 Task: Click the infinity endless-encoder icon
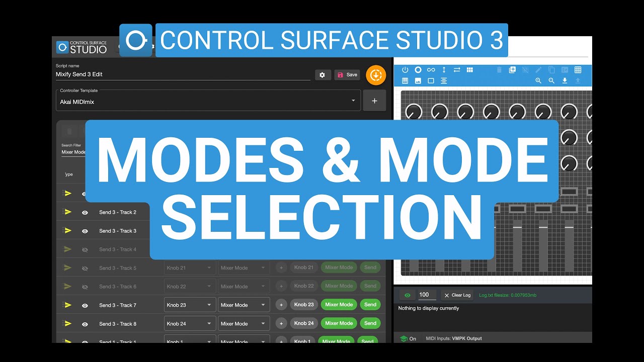tap(431, 70)
